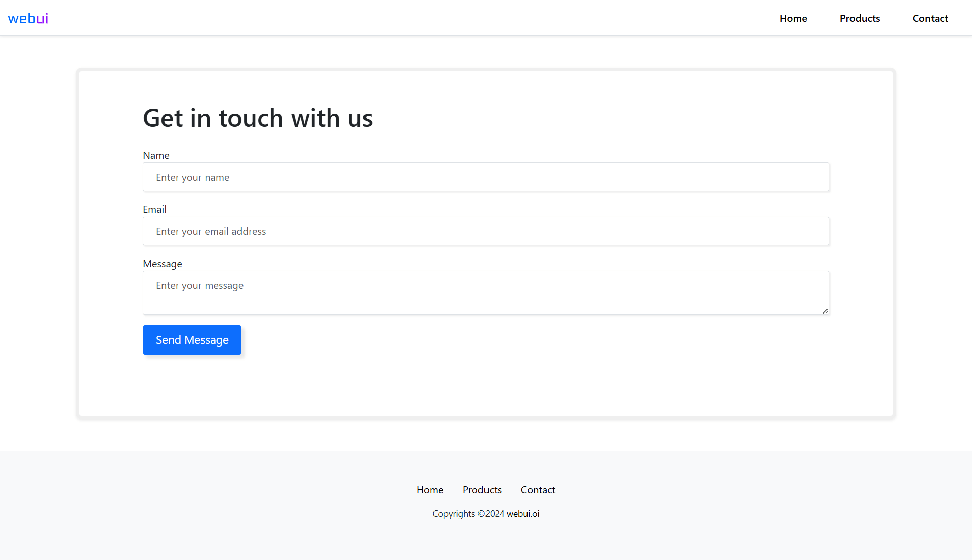Select the Message text area
The image size is (972, 560).
[x=486, y=293]
